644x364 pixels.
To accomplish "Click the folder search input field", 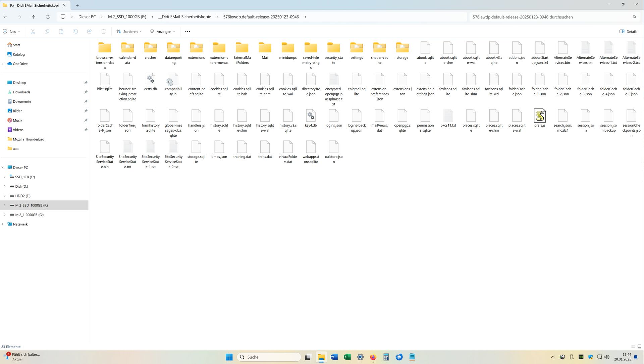I will coord(550,17).
